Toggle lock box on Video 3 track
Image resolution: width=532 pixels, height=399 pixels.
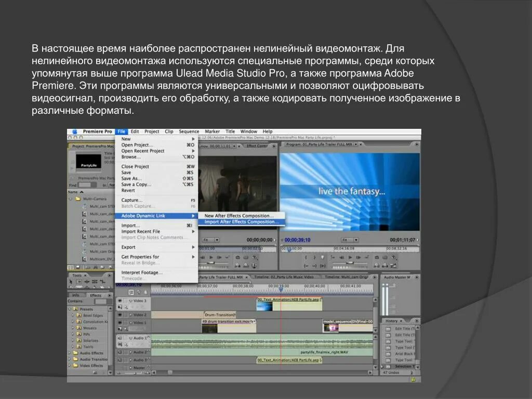pyautogui.click(x=126, y=301)
